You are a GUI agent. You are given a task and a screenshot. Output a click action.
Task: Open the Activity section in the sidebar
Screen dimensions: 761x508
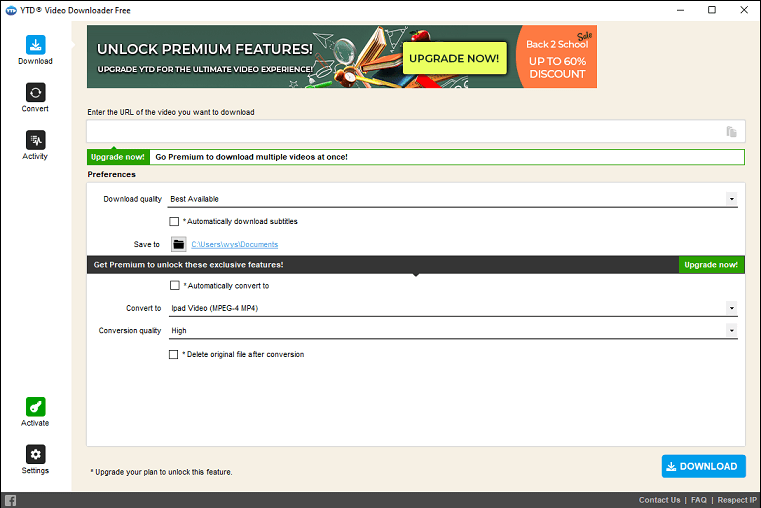coord(35,145)
